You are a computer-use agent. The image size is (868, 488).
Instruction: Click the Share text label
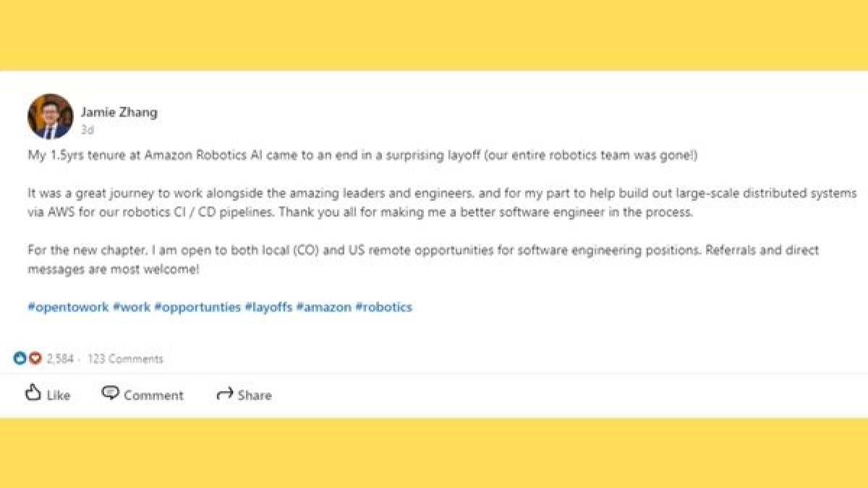[255, 395]
